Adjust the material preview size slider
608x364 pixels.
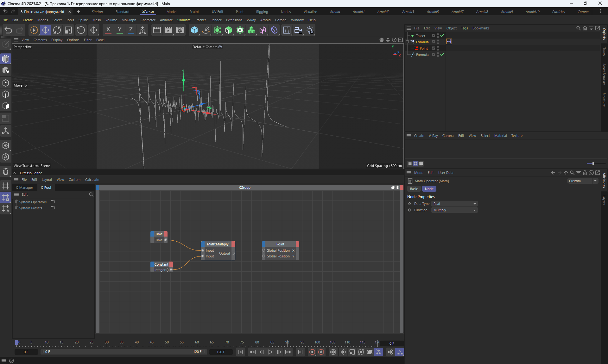[592, 163]
